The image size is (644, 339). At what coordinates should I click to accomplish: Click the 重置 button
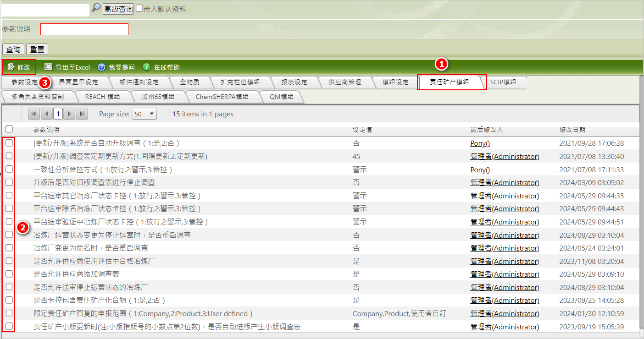click(37, 49)
